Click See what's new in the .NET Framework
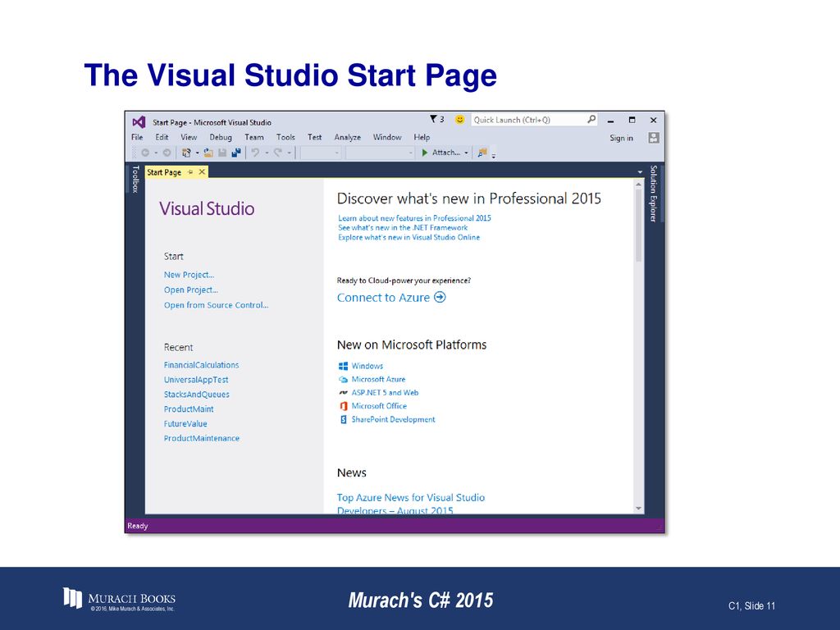The image size is (840, 630). [403, 228]
